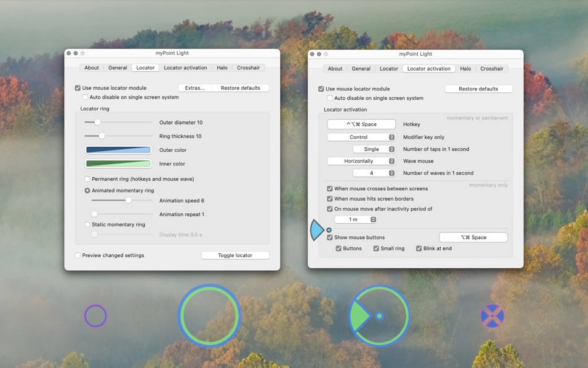Toggle Show mouse buttons checkbox
The width and height of the screenshot is (588, 368).
coord(330,237)
